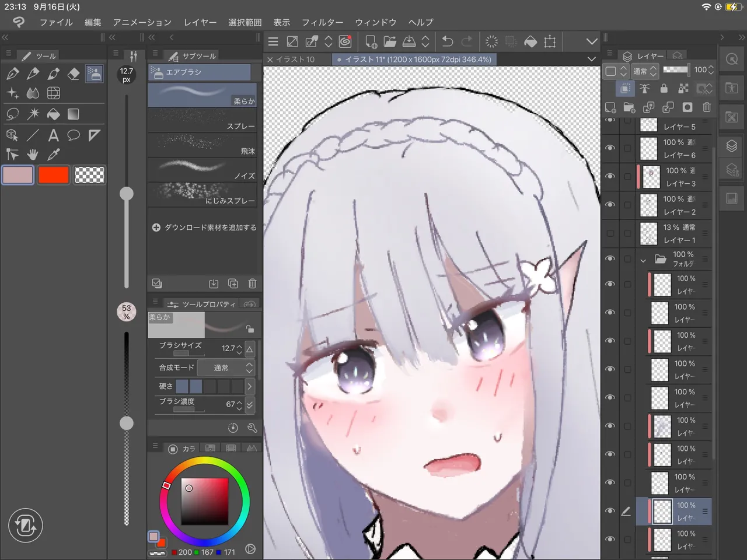The image size is (747, 560).
Task: Switch to the イラスト 10 canvas tab
Action: (x=295, y=60)
